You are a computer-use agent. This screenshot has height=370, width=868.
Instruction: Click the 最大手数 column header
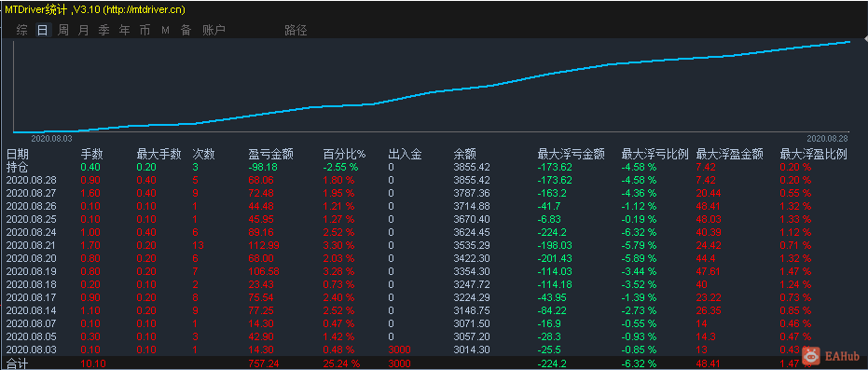click(158, 155)
